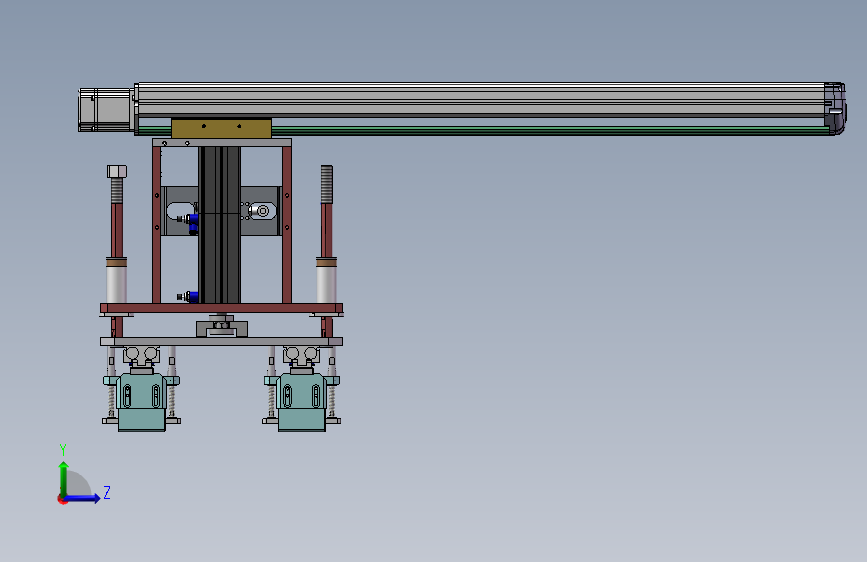The width and height of the screenshot is (867, 562).
Task: Click the oval slot on the left gray plate
Action: (180, 211)
